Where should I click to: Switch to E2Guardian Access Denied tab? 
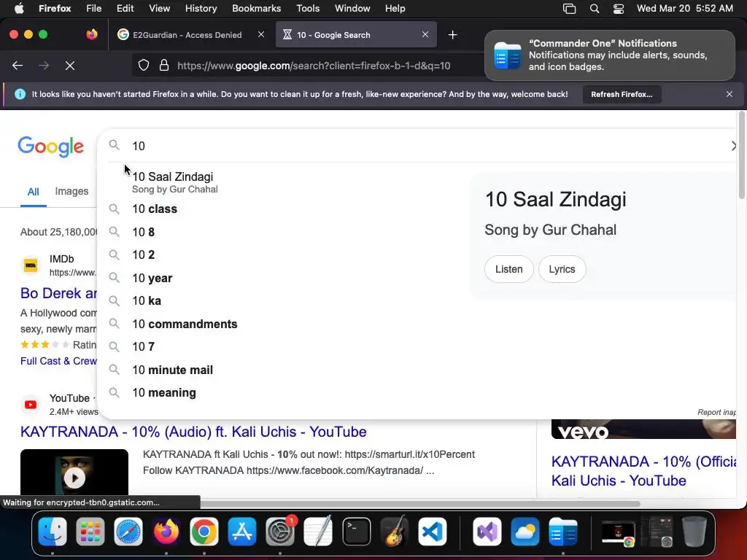coord(187,35)
